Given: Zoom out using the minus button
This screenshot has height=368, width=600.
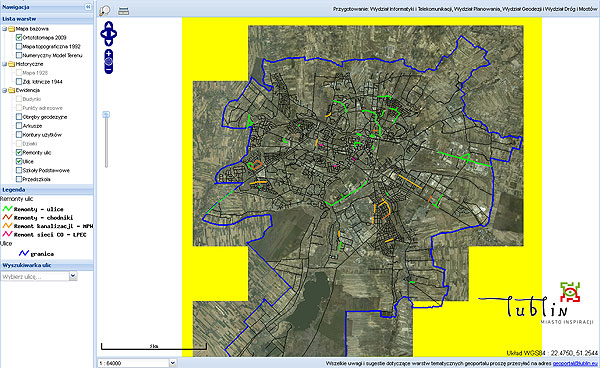Looking at the screenshot, I should coord(109,70).
